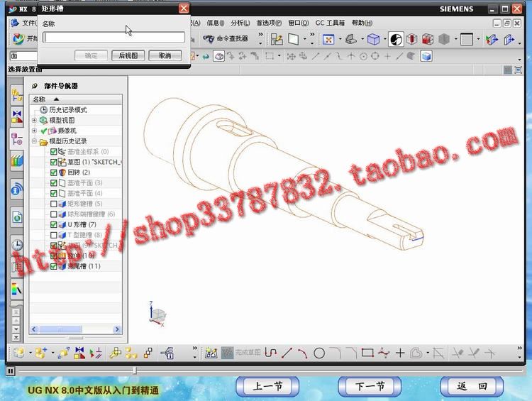Open the 分析(L) menu
Screen dimensions: 532x401
240,23
